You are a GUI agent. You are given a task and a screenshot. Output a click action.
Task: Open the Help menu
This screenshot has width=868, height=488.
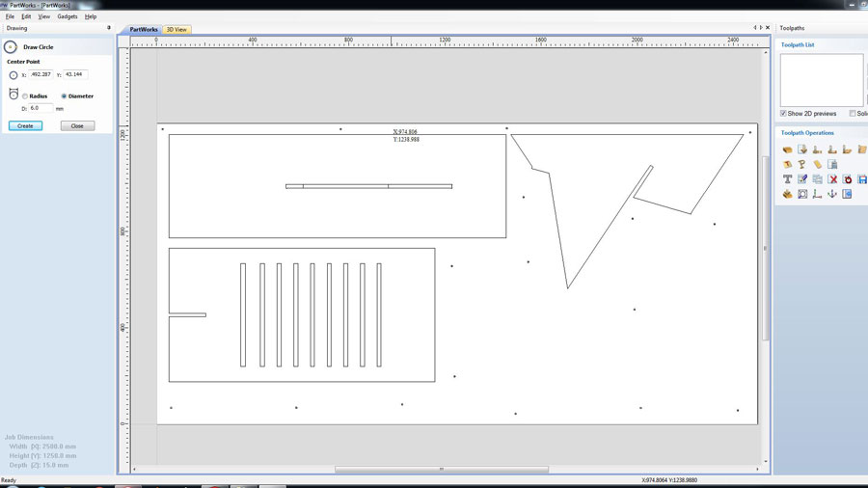[91, 16]
